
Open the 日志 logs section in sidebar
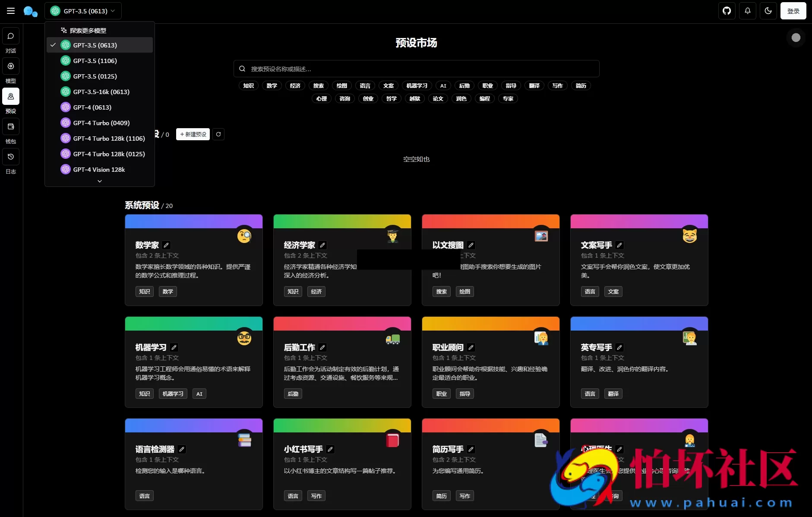click(11, 157)
